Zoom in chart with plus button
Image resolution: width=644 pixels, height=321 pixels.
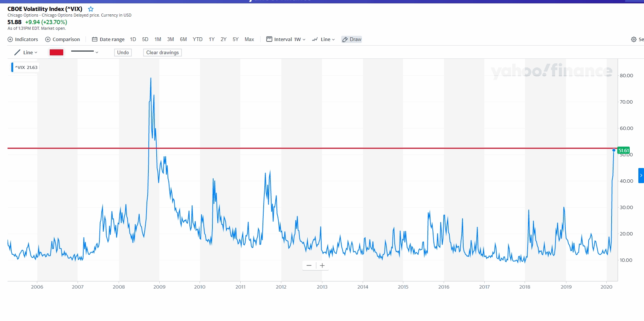click(x=322, y=266)
